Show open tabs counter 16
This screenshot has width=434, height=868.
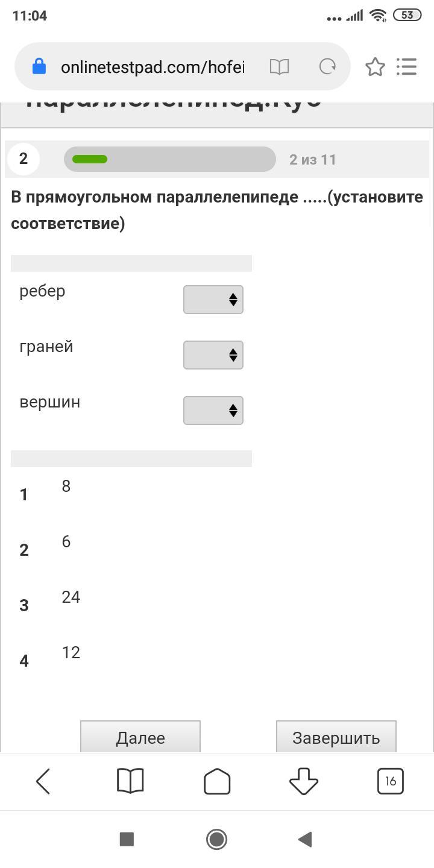tap(391, 782)
